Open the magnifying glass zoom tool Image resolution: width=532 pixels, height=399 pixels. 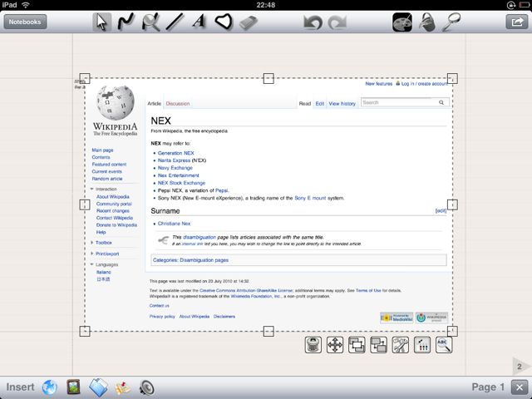pyautogui.click(x=451, y=22)
